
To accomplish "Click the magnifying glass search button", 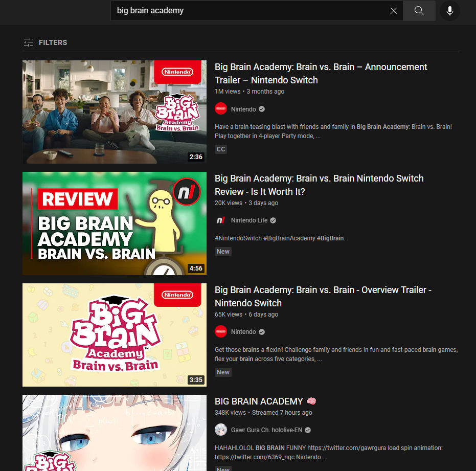I will (x=419, y=11).
